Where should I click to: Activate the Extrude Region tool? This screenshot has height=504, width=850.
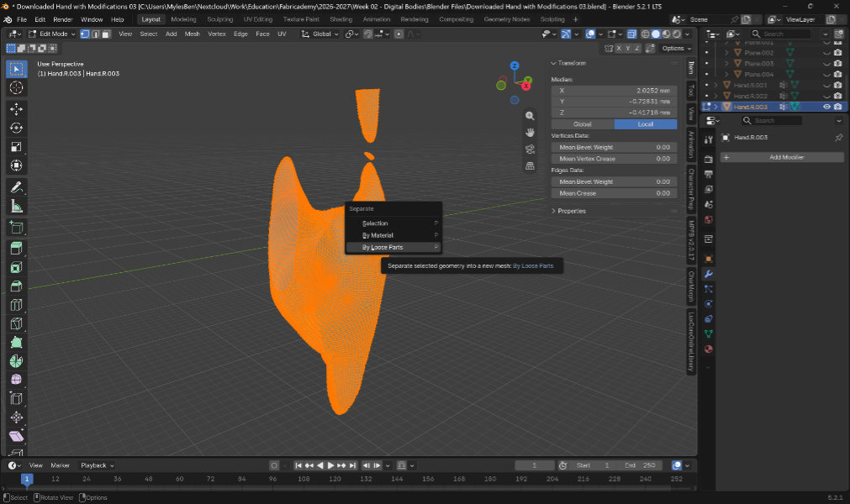(x=16, y=248)
